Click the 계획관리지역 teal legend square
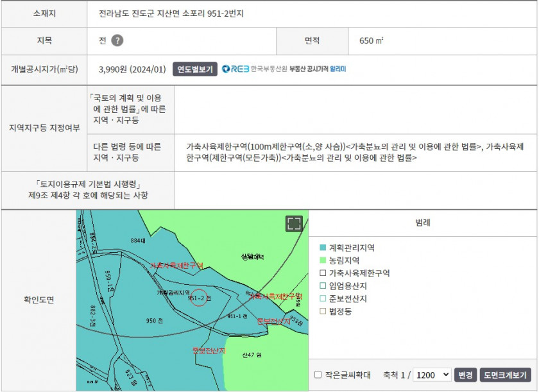The height and width of the screenshot is (392, 539). [323, 248]
